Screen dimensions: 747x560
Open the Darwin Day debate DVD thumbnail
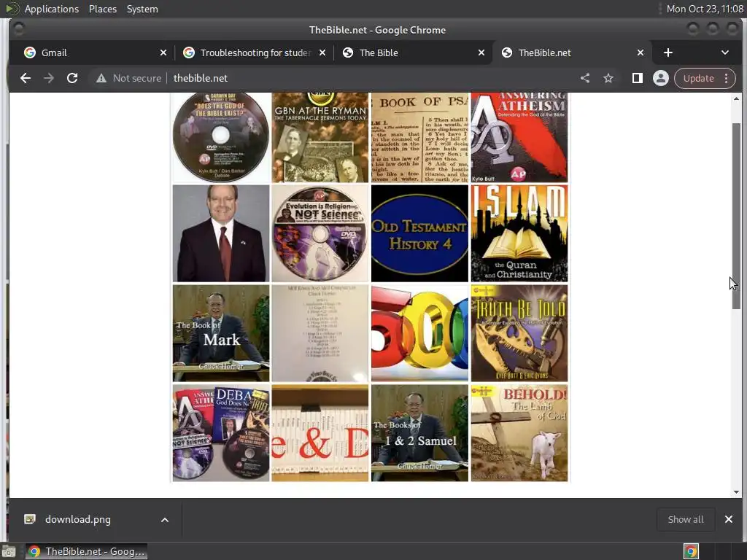pyautogui.click(x=220, y=137)
